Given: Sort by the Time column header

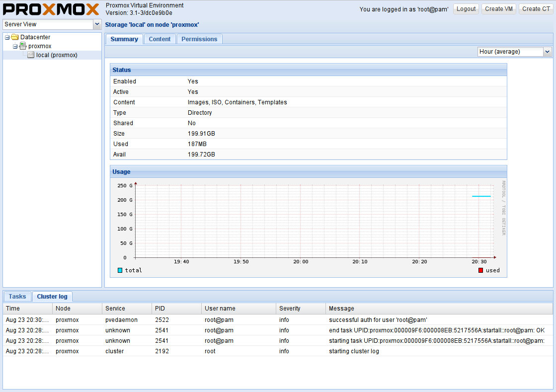Looking at the screenshot, I should pos(28,309).
